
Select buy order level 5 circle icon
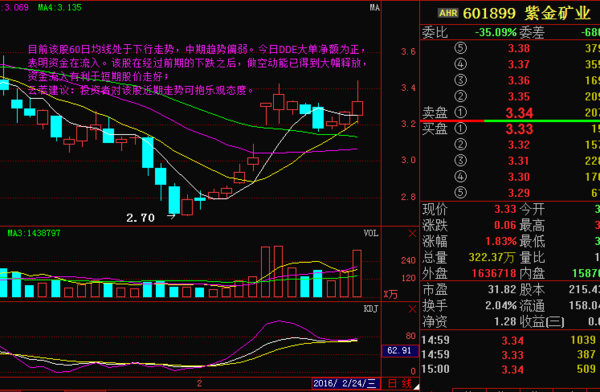point(461,193)
